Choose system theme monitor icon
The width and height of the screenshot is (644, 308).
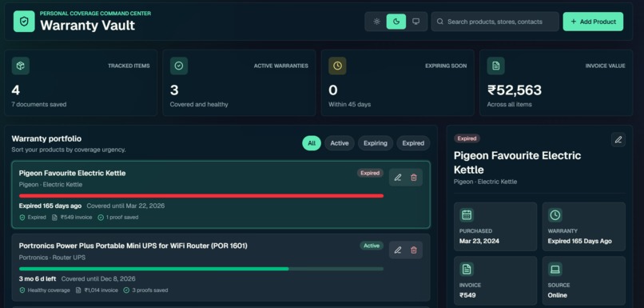415,22
